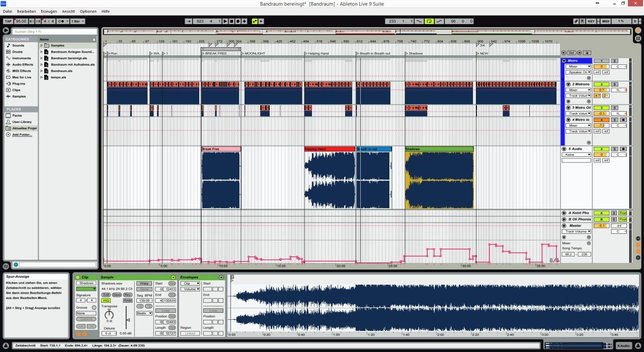Open the Bearbeiten menu

tap(27, 11)
